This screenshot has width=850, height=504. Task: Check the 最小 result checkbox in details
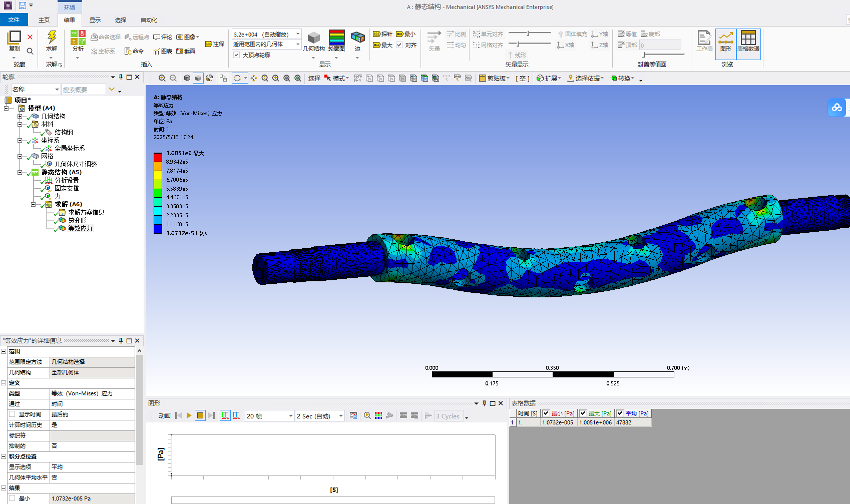pyautogui.click(x=12, y=498)
